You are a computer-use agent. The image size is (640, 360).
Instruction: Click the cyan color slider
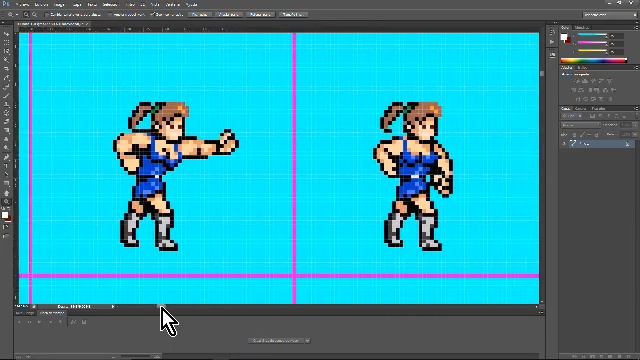[x=592, y=36]
